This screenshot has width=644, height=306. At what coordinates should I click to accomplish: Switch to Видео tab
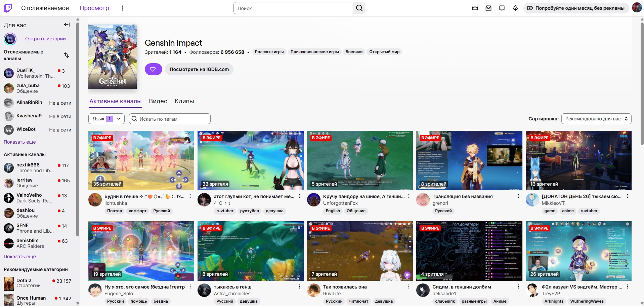click(158, 101)
